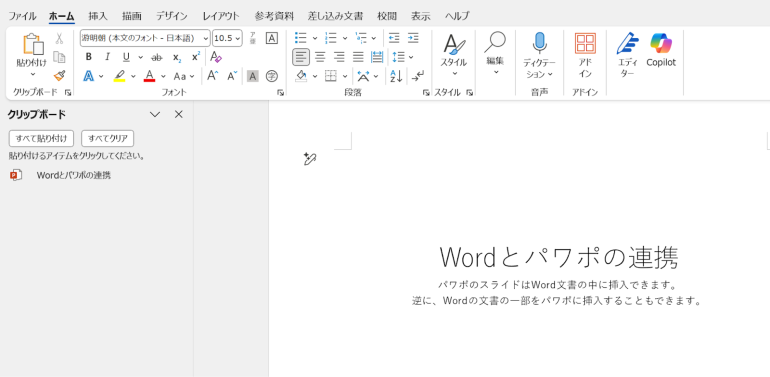Select clipboard item Wordとパワポの連携
This screenshot has width=770, height=377.
(74, 175)
